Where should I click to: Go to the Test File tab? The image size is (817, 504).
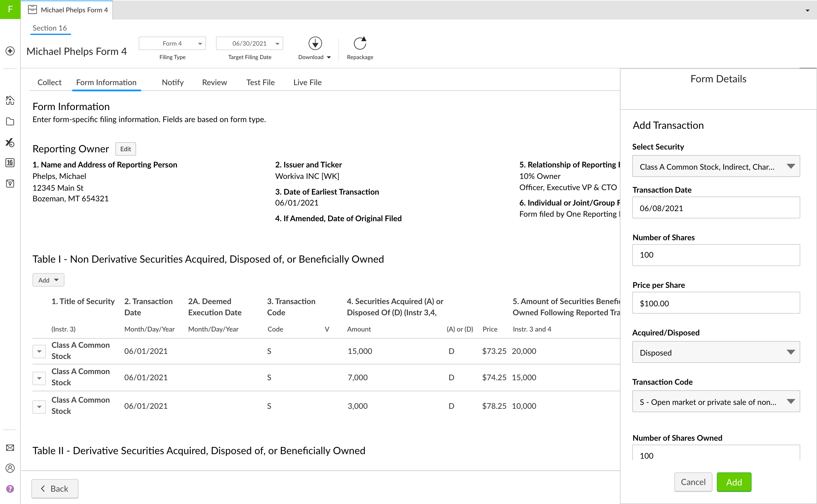tap(260, 82)
